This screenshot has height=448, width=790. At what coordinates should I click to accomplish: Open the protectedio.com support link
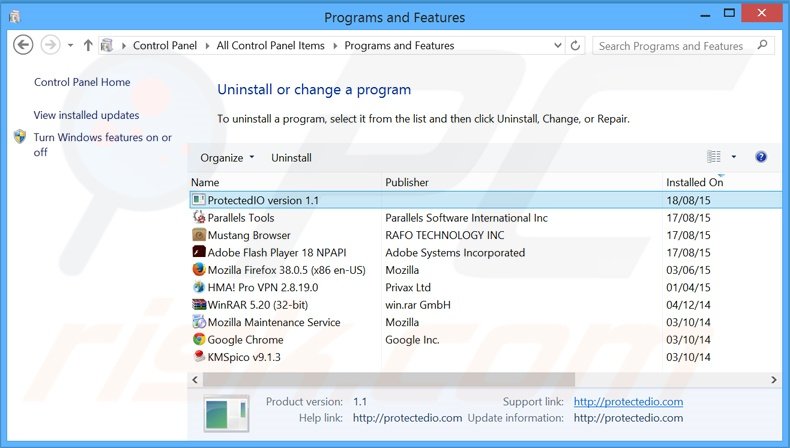coord(628,402)
